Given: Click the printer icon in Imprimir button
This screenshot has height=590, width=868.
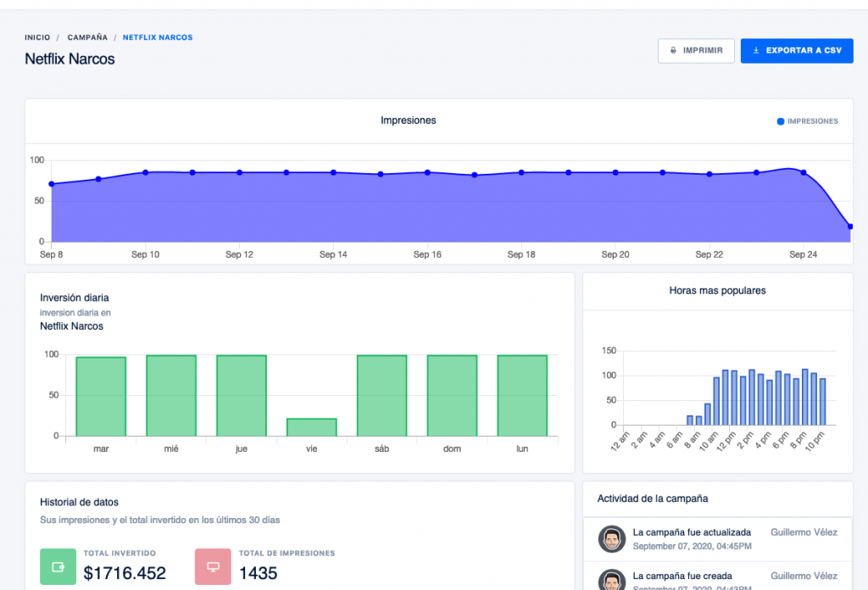Looking at the screenshot, I should point(674,51).
